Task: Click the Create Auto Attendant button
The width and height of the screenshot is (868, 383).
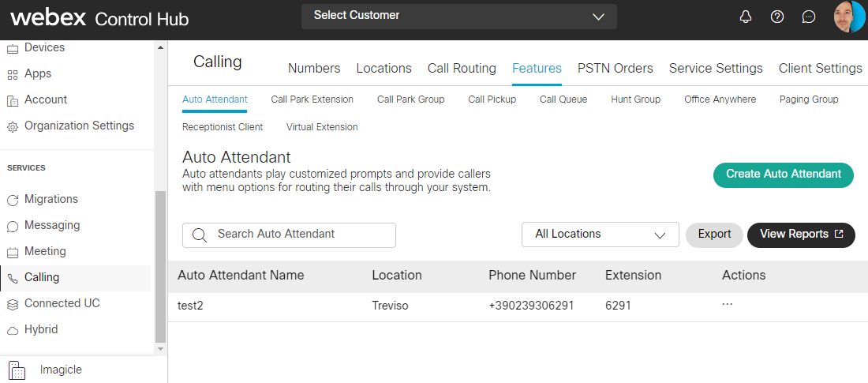Action: pyautogui.click(x=783, y=175)
